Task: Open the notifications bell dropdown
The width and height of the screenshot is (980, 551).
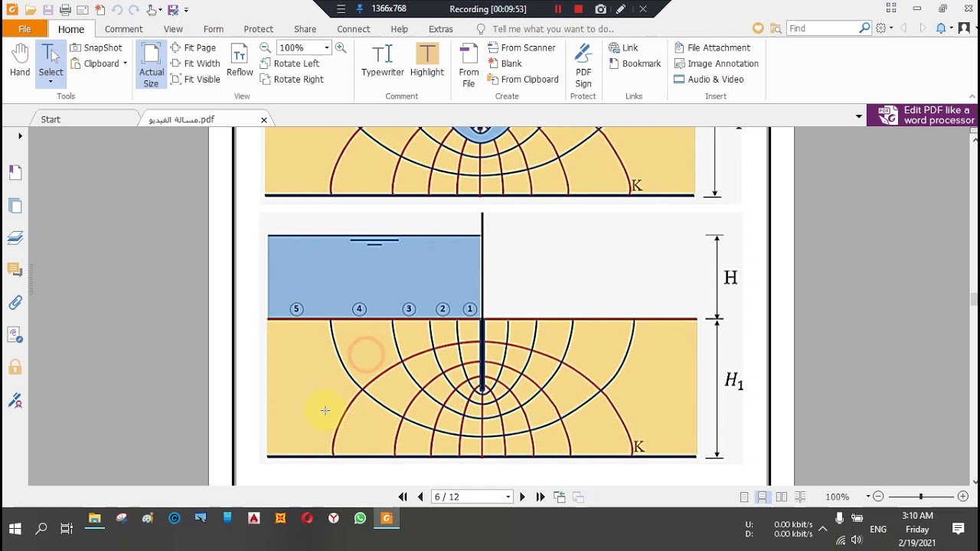Action: 945,28
